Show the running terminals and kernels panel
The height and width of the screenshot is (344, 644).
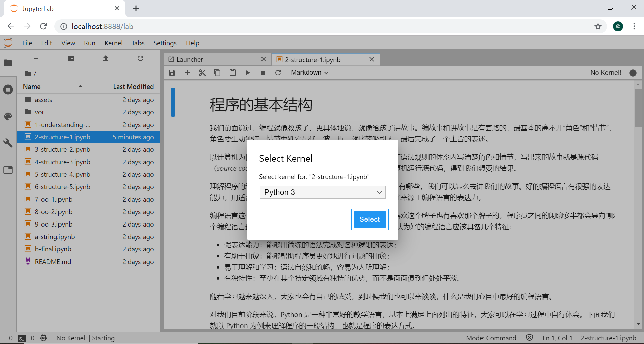[x=8, y=89]
